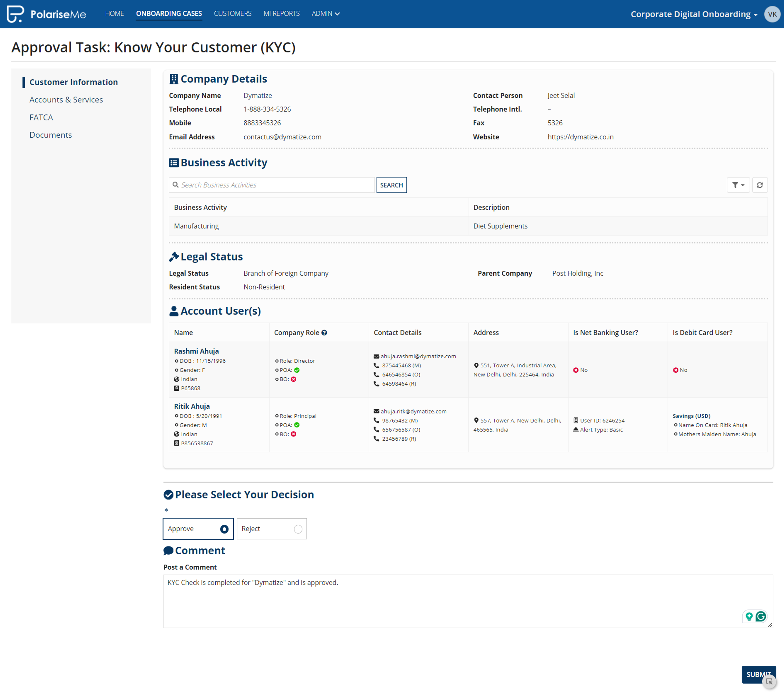The height and width of the screenshot is (695, 784).
Task: Click into the Post a Comment textarea
Action: click(468, 601)
